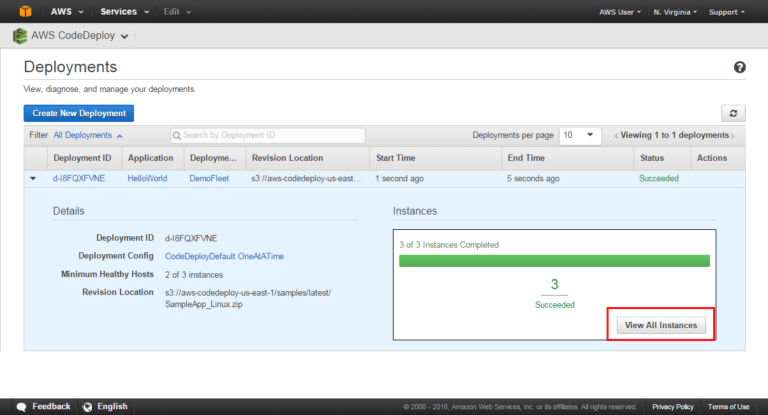This screenshot has width=768, height=415.
Task: Open the Services dropdown menu
Action: (x=124, y=12)
